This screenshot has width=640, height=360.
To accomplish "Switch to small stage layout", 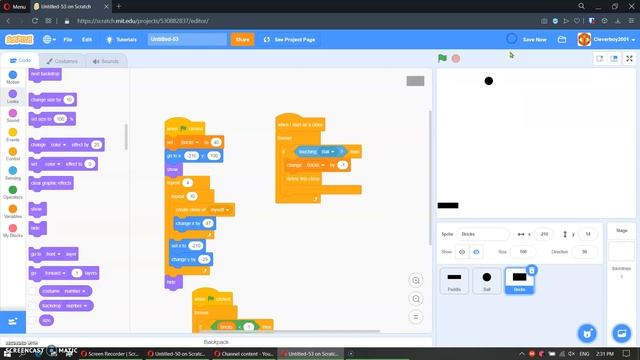I will [600, 59].
